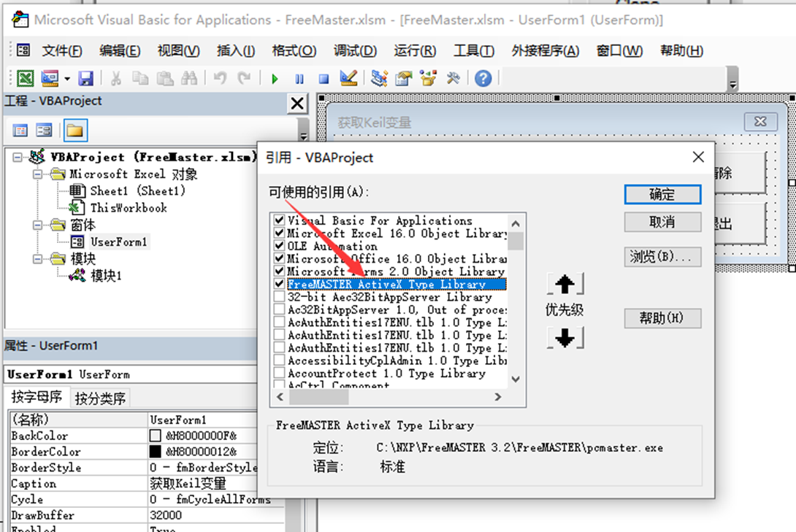This screenshot has height=532, width=796.
Task: Click the Break pause icon
Action: click(x=299, y=79)
